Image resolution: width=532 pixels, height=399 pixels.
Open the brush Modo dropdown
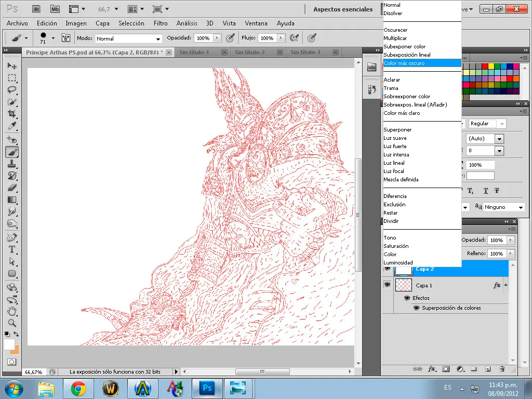pyautogui.click(x=129, y=38)
